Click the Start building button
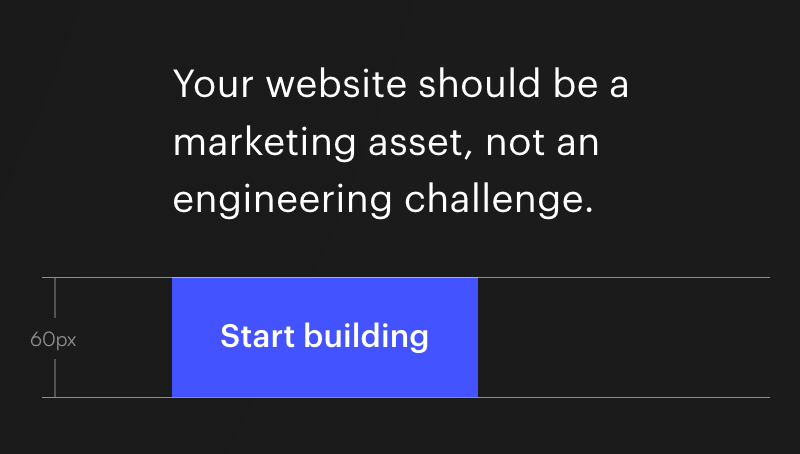 (324, 337)
